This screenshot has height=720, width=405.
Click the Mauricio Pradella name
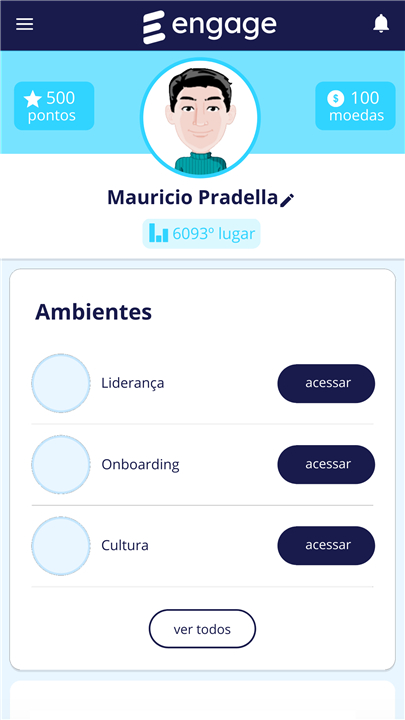pos(192,197)
